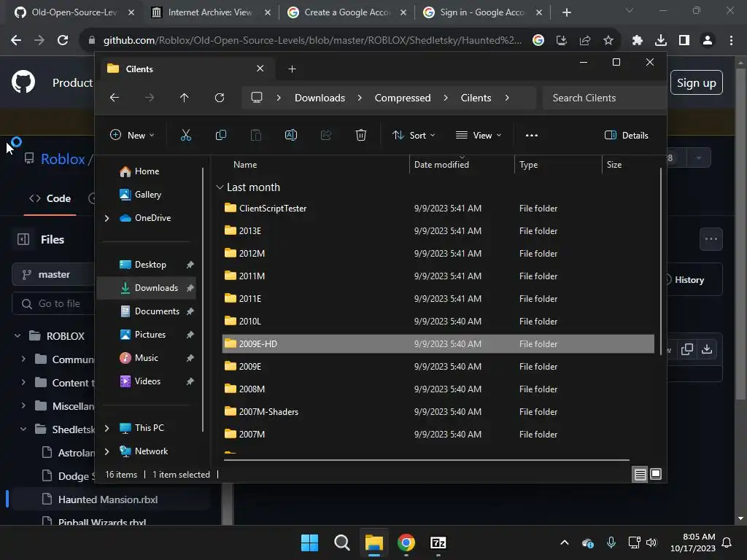Reload the Chrome page
The image size is (747, 560).
pos(63,41)
